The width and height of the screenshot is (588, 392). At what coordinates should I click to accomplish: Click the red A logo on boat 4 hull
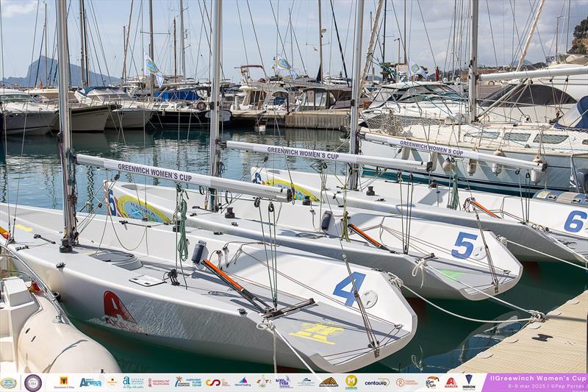pos(118,307)
